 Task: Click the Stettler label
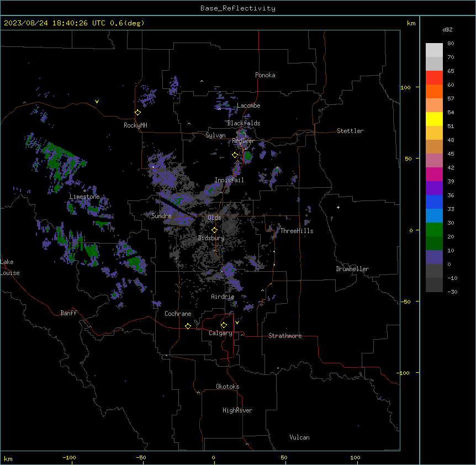350,131
